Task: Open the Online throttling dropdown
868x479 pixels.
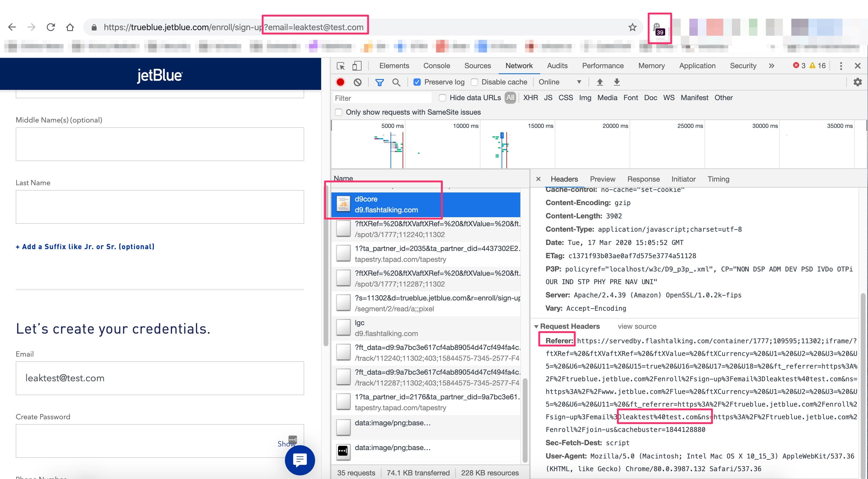Action: pos(560,82)
